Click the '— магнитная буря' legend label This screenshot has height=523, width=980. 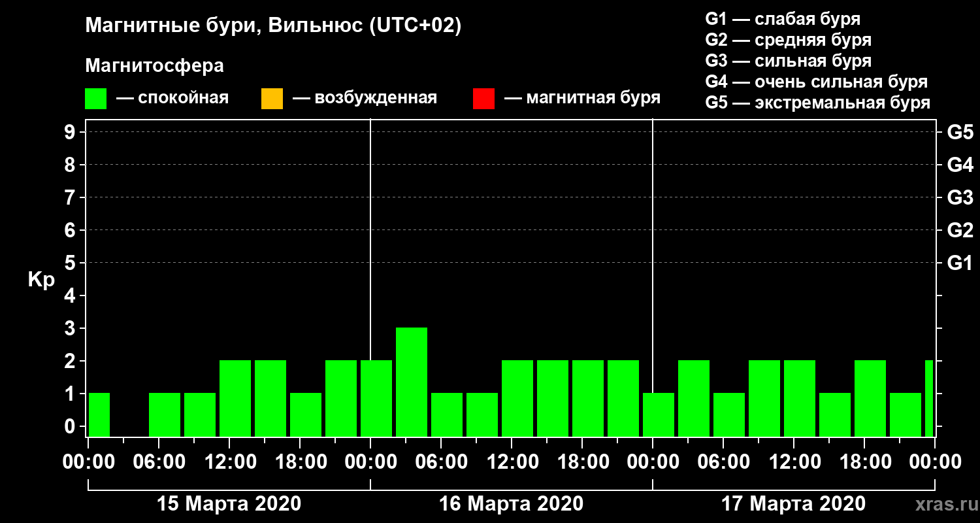[583, 98]
